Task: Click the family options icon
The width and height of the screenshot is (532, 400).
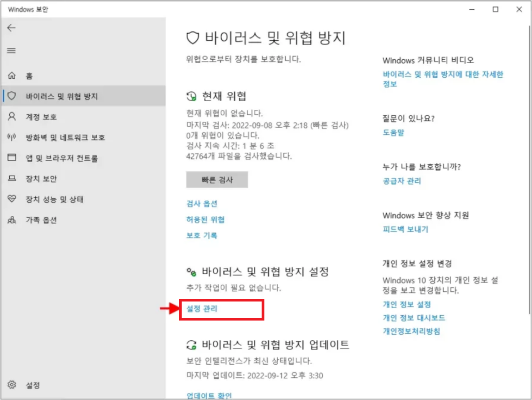Action: pyautogui.click(x=12, y=220)
